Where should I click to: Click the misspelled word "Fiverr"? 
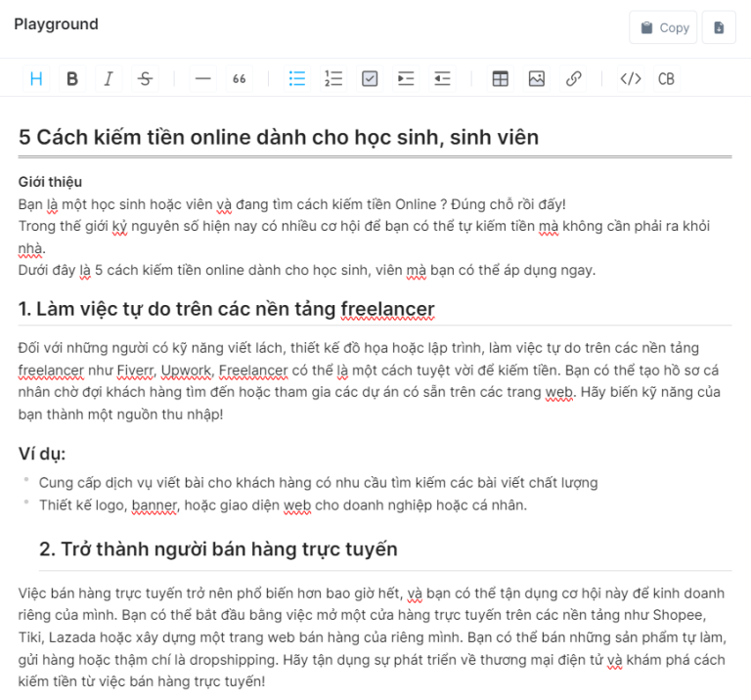(x=136, y=371)
